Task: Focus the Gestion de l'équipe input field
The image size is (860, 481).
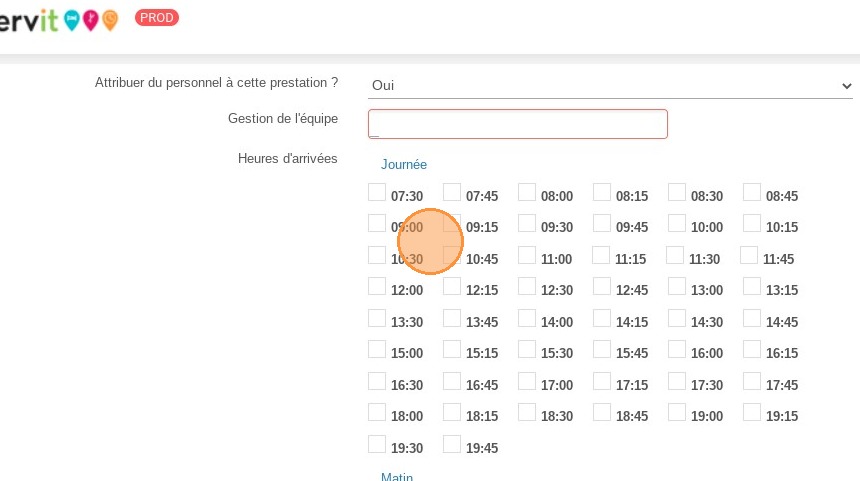Action: pyautogui.click(x=518, y=124)
